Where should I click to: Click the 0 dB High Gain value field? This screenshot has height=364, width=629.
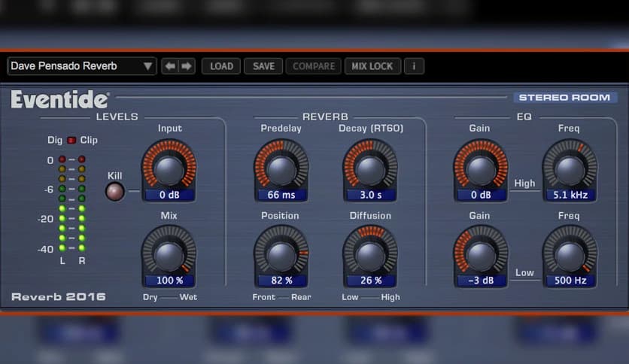481,195
